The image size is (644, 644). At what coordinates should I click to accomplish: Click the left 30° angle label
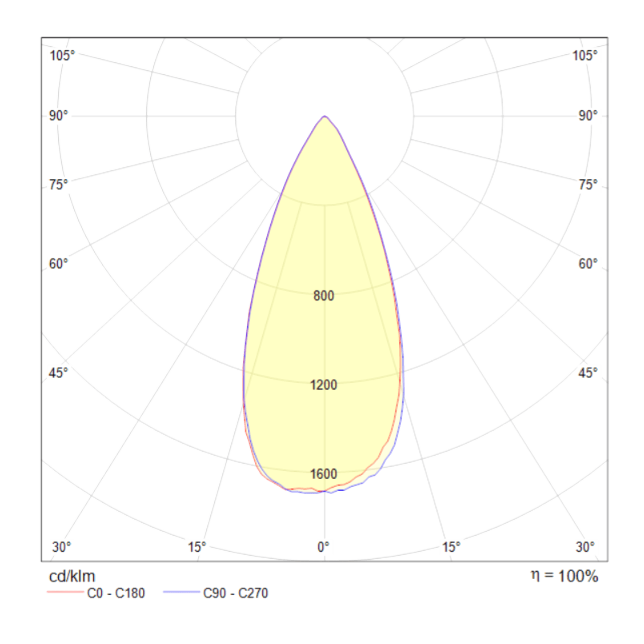click(x=62, y=547)
